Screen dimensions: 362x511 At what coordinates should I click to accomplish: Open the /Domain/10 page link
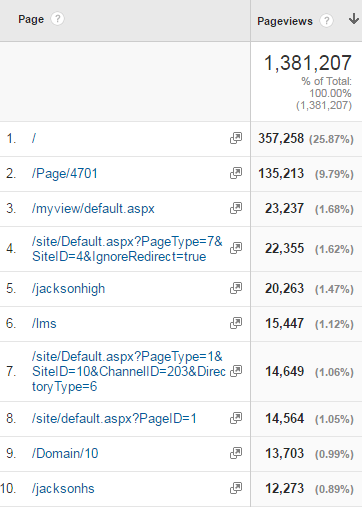[65, 453]
